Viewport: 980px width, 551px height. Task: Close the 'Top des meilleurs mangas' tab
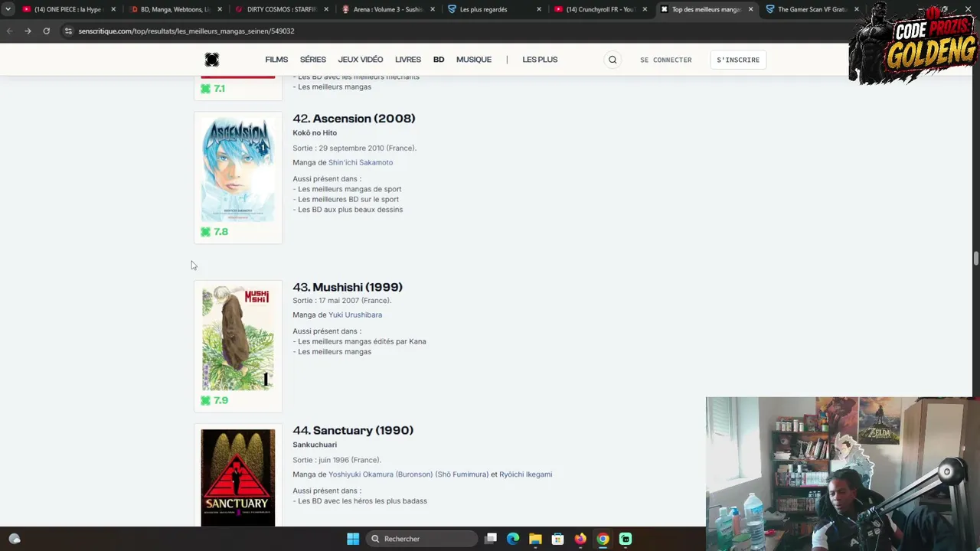coord(750,9)
